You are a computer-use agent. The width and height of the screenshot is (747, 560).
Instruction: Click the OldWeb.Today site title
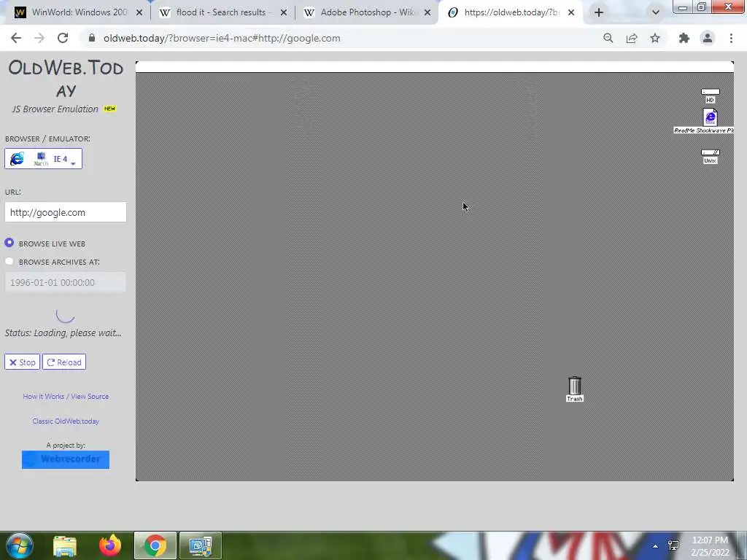click(66, 79)
